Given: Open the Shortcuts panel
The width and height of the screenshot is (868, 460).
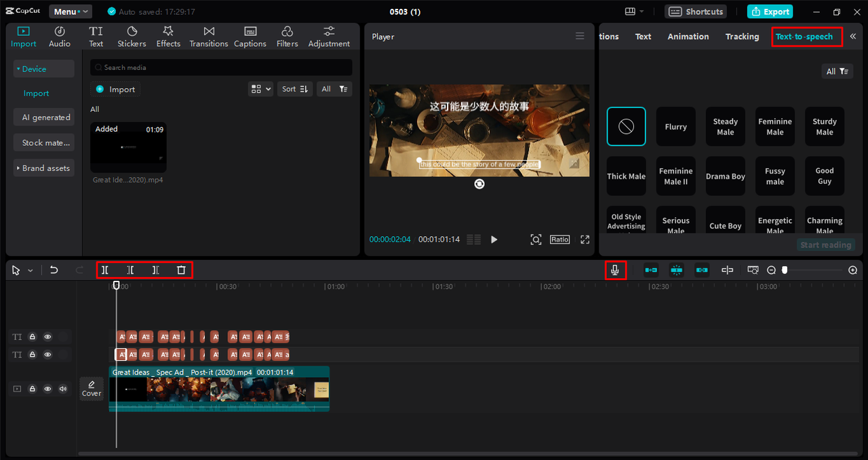Looking at the screenshot, I should [695, 12].
